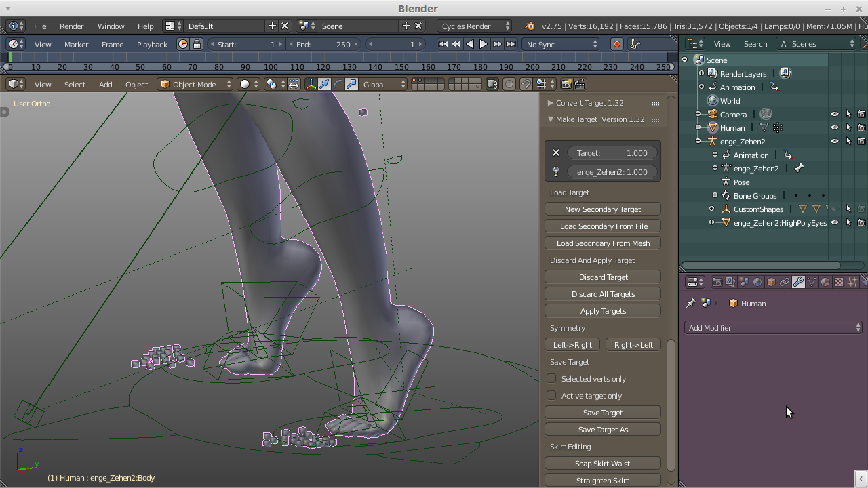Viewport: 868px width, 488px height.
Task: Toggle visibility eye of enge_Zehen2:HighPolyEyes
Action: coord(835,222)
